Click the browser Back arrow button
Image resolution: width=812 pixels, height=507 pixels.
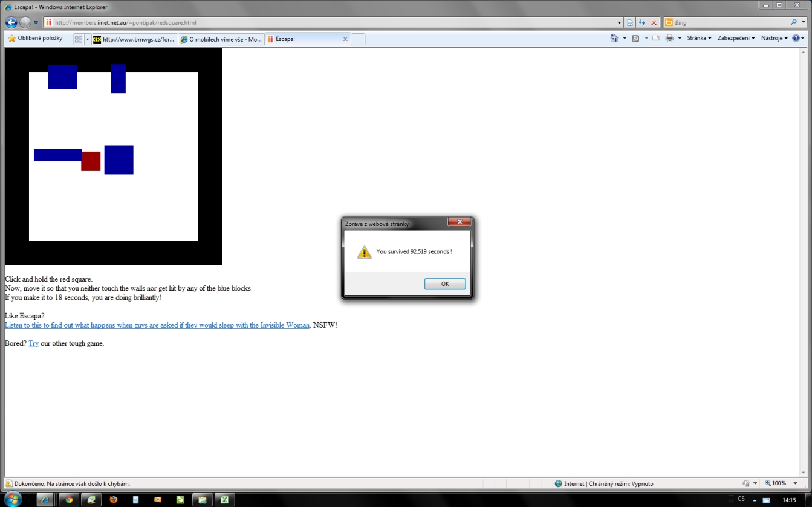tap(11, 22)
